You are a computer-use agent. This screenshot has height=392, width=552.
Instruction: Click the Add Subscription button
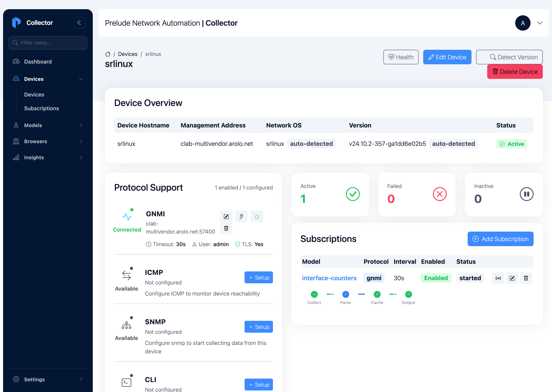click(x=500, y=239)
